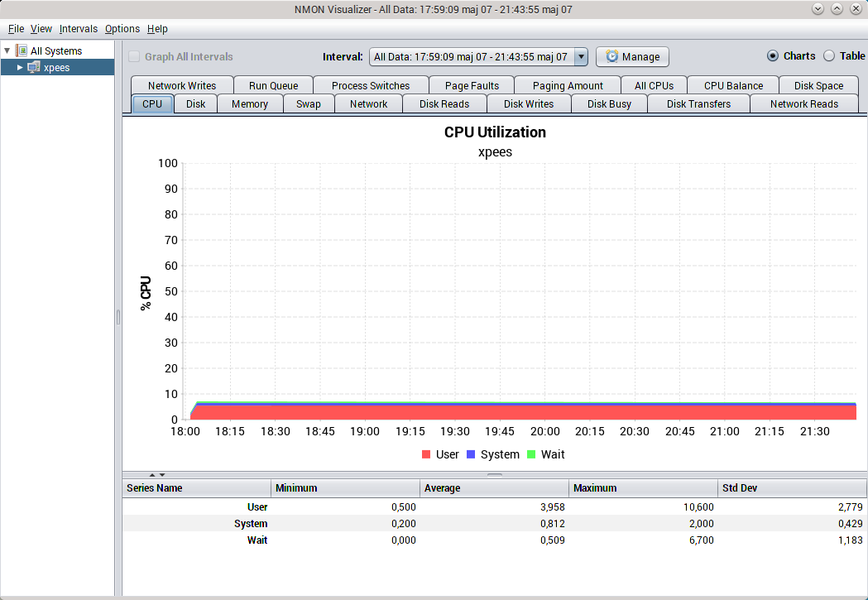This screenshot has height=600, width=868.
Task: Click the xpees computer icon
Action: [34, 68]
